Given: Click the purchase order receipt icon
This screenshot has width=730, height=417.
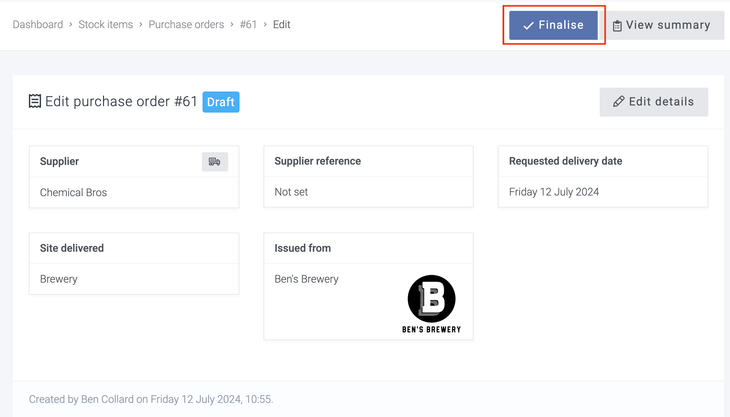Looking at the screenshot, I should (x=35, y=101).
